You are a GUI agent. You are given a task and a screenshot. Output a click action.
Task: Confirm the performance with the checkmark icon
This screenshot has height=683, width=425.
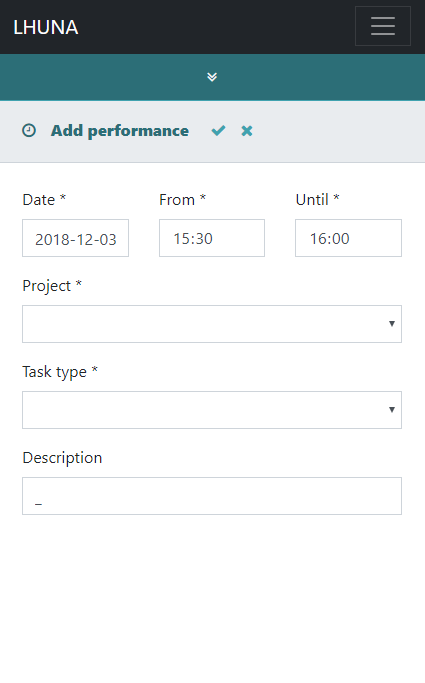tap(218, 131)
